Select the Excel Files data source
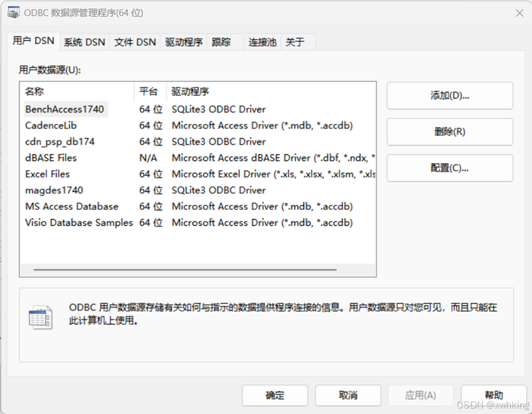This screenshot has height=414, width=532. click(47, 174)
